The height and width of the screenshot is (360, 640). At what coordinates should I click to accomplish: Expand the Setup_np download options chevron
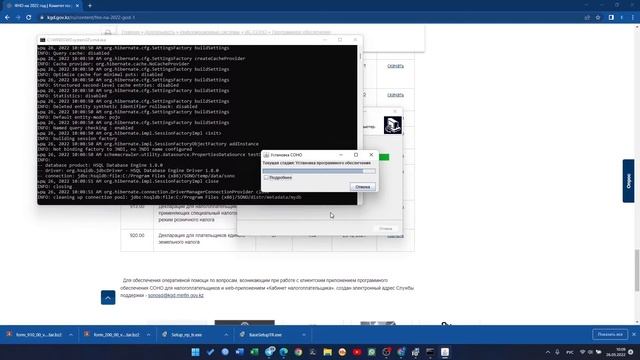pos(226,335)
